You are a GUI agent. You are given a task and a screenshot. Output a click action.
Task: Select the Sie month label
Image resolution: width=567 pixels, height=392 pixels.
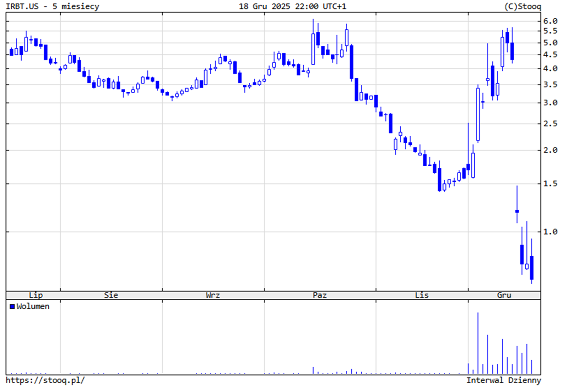click(x=111, y=295)
